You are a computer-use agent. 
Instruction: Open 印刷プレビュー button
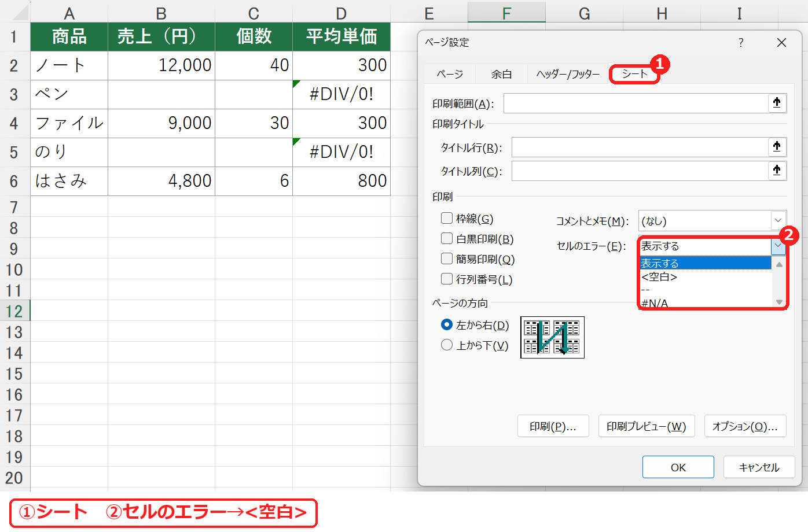646,426
